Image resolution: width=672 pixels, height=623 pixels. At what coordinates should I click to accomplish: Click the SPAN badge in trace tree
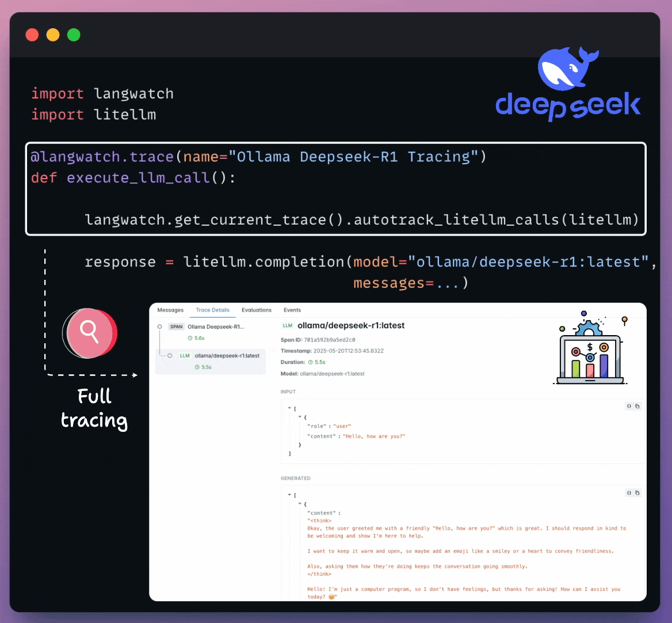pos(176,326)
